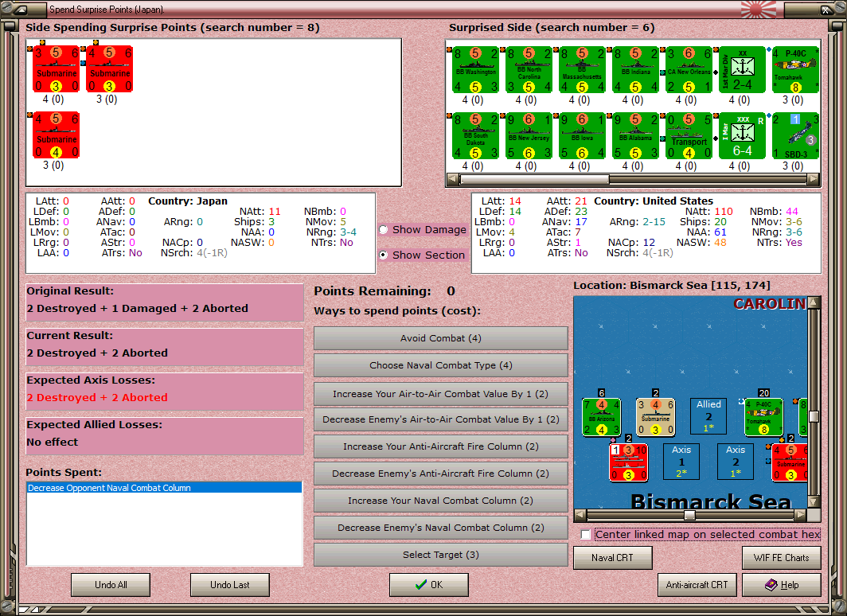
Task: Select the BB Massachusetts counter
Action: 583,70
